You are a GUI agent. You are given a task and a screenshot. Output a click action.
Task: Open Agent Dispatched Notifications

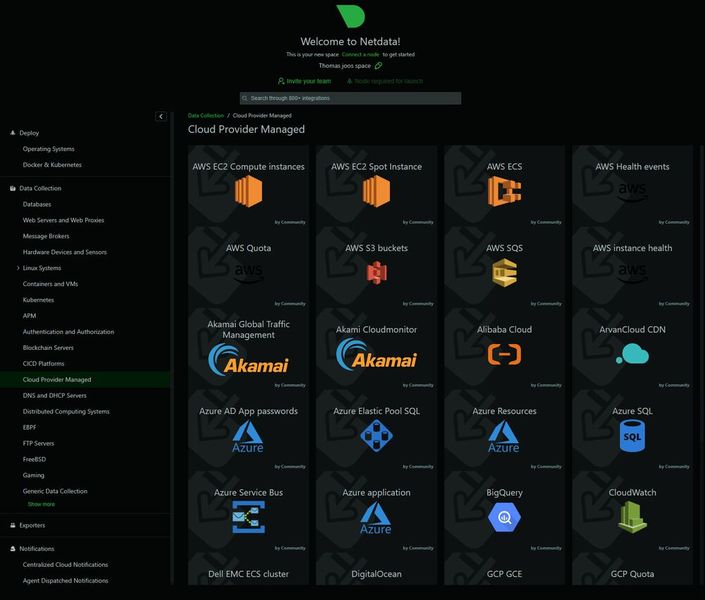pos(65,581)
